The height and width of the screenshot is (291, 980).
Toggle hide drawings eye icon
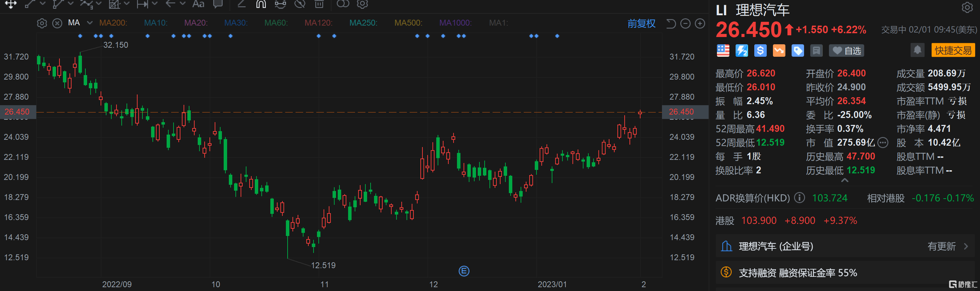coord(300,4)
